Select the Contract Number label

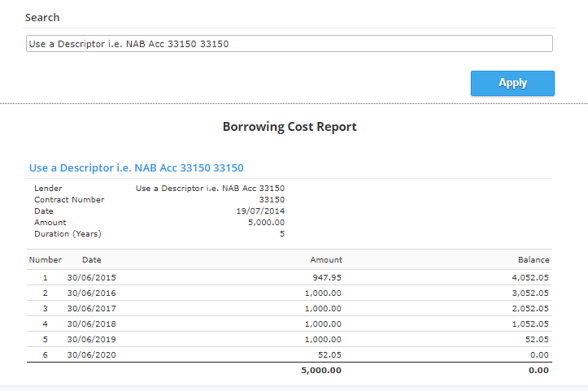tap(69, 199)
